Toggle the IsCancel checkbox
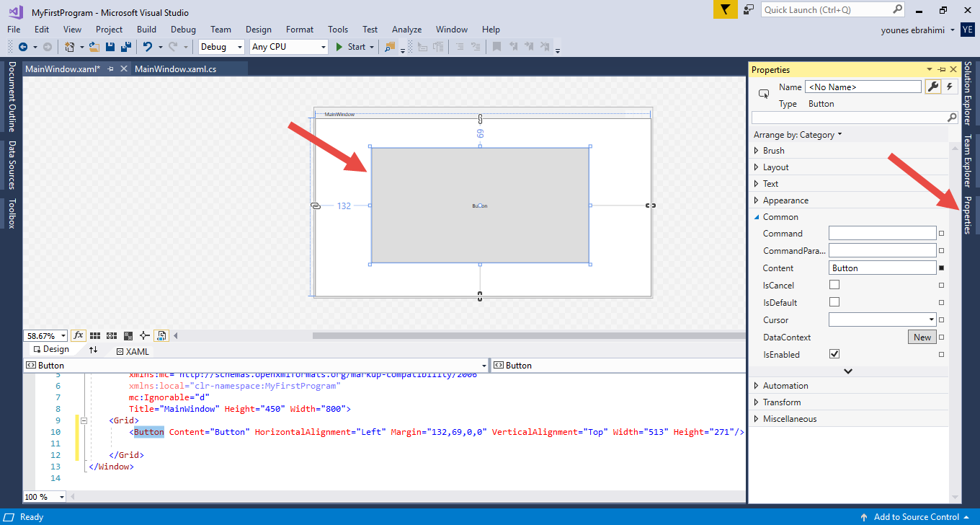Viewport: 980px width, 525px height. pyautogui.click(x=834, y=285)
